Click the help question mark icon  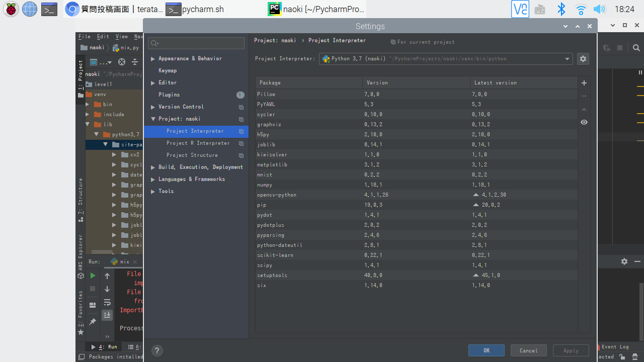tap(157, 351)
